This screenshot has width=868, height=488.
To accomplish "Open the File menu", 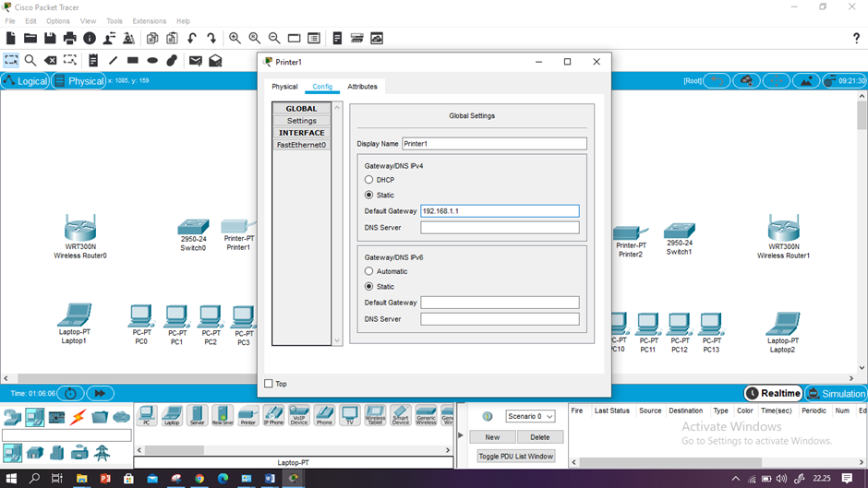I will (x=10, y=21).
